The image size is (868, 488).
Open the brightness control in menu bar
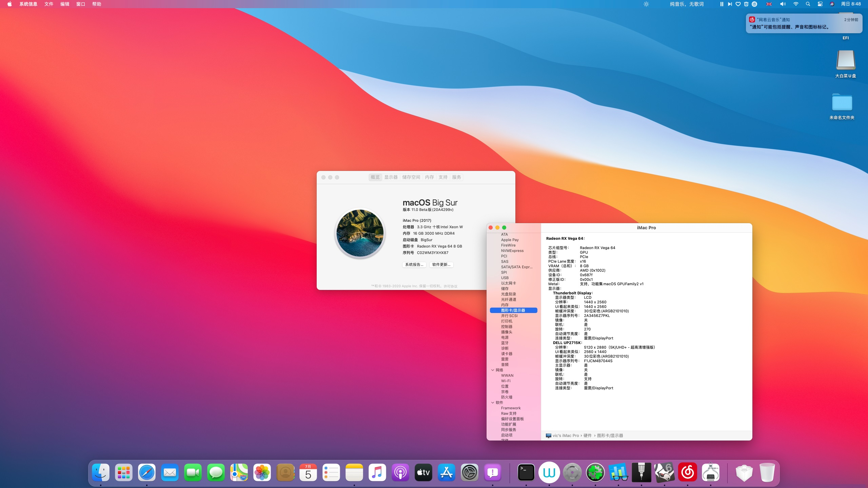pos(646,4)
